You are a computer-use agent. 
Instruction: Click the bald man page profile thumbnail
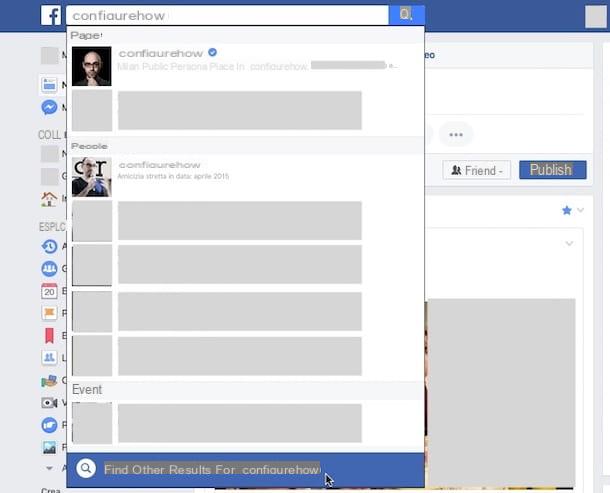91,66
